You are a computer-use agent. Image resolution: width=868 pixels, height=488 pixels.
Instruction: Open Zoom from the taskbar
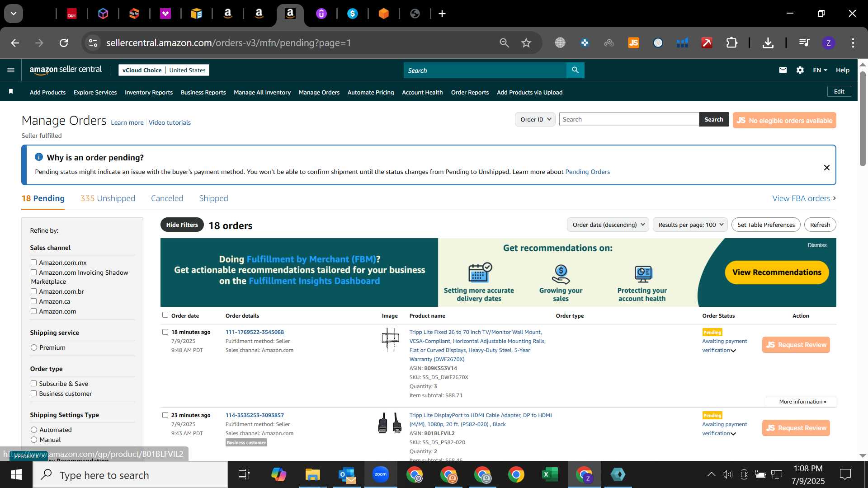tap(381, 474)
